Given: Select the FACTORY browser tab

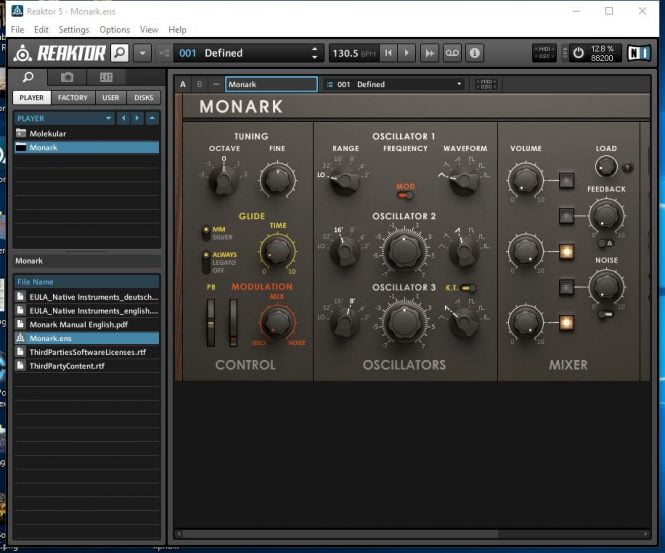Looking at the screenshot, I should [x=73, y=98].
